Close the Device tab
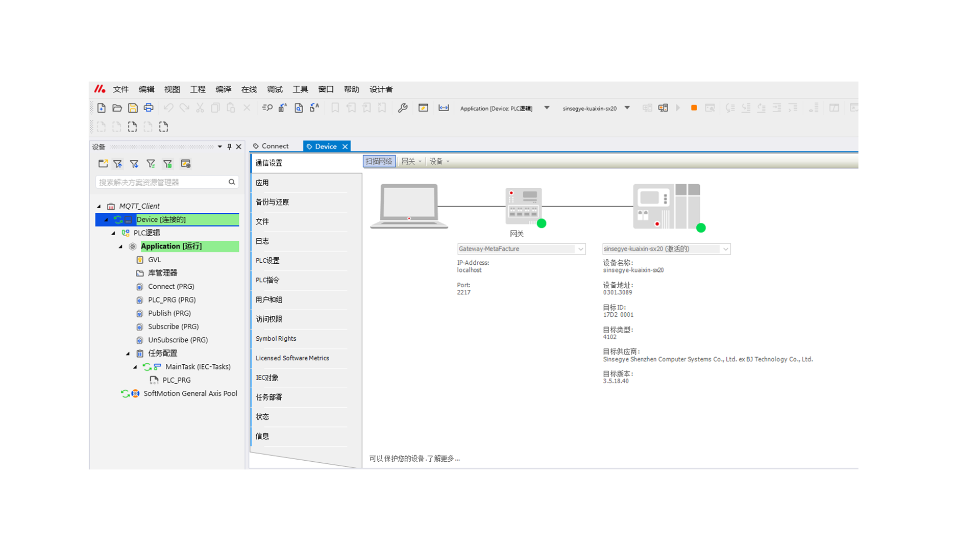 [x=345, y=146]
